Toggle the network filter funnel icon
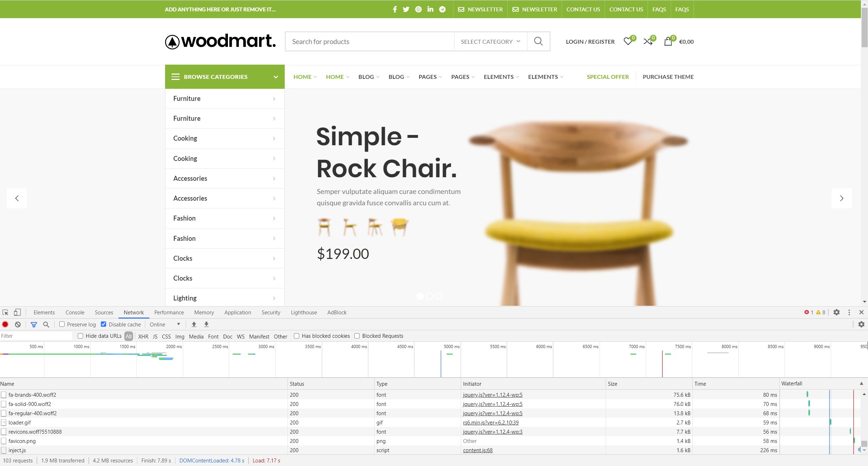The width and height of the screenshot is (868, 466). pos(34,324)
